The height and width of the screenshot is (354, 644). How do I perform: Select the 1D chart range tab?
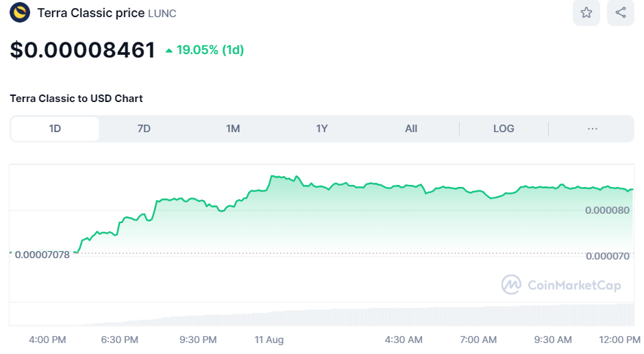pyautogui.click(x=55, y=129)
